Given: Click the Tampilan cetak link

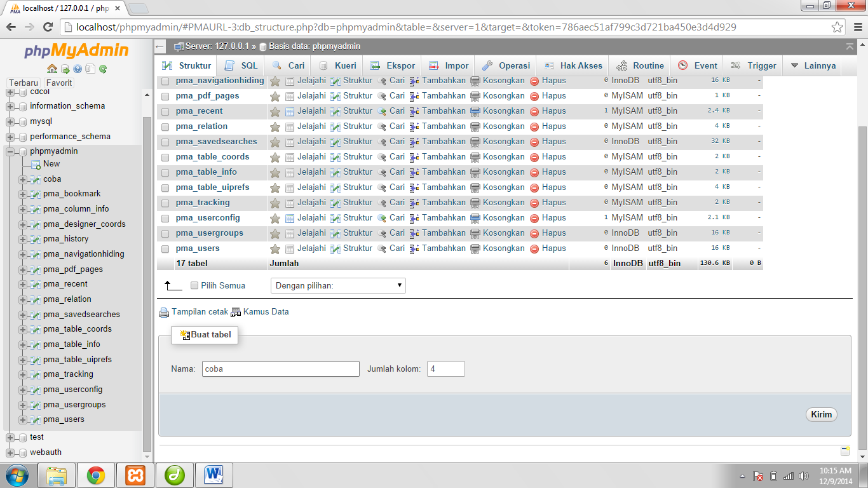Looking at the screenshot, I should click(x=200, y=312).
